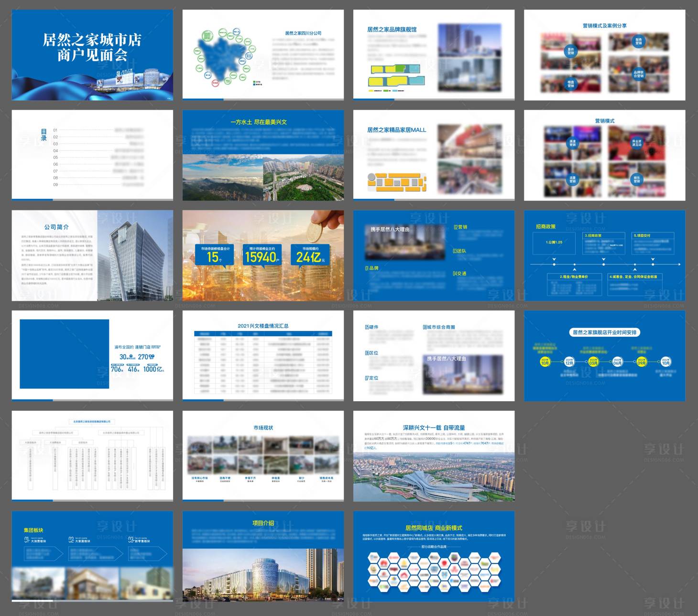Open the 营销模式及案例分享 slide
698x616 pixels.
604,55
